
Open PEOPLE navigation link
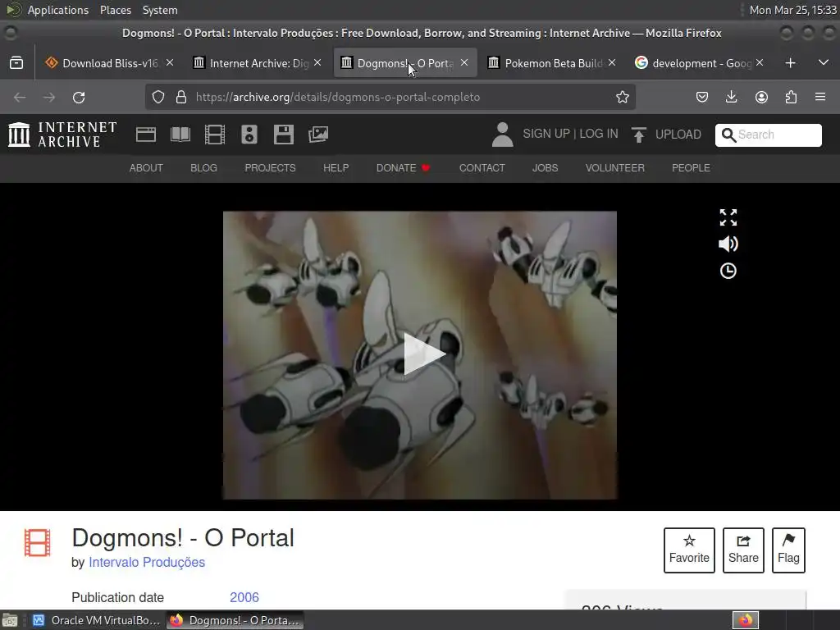pyautogui.click(x=691, y=168)
